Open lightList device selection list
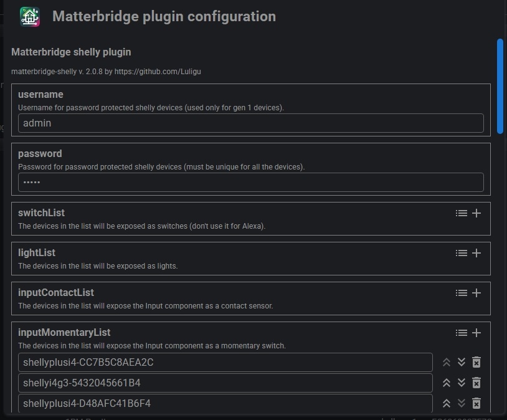This screenshot has height=420, width=507. [x=461, y=253]
